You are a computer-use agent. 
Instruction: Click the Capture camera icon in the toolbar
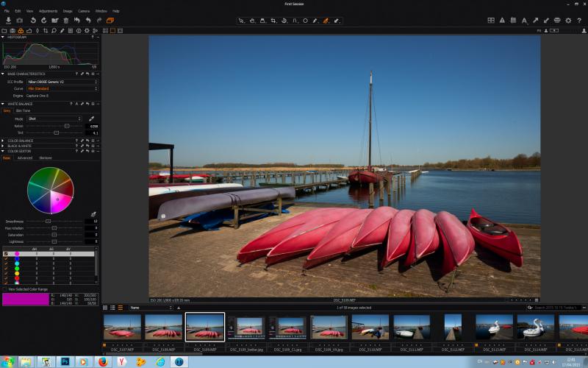(20, 21)
